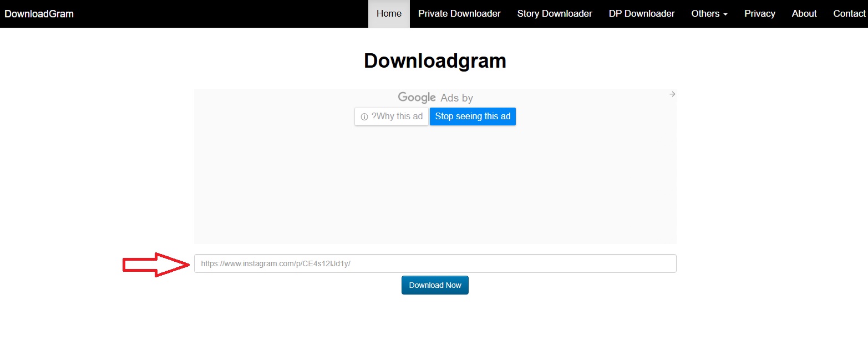Click the Google Ads by label
Viewport: 868px width, 350px height.
[x=435, y=98]
